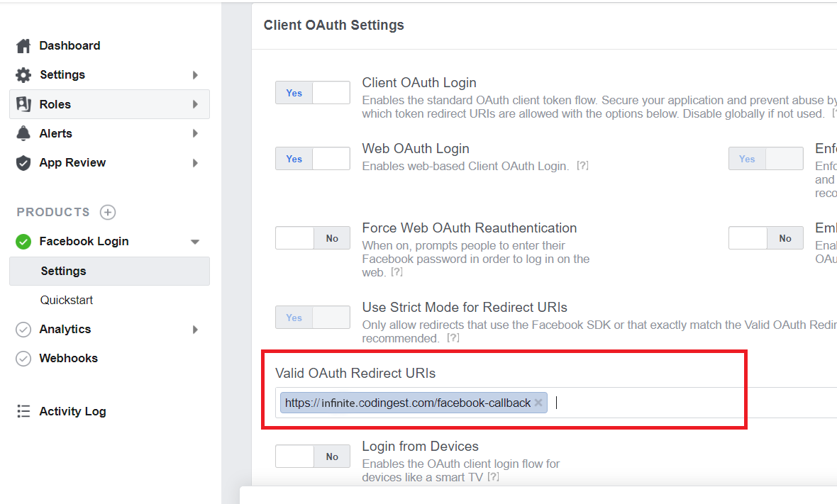Screen dimensions: 837x504
Task: Open the Quickstart menu item
Action: pyautogui.click(x=67, y=300)
